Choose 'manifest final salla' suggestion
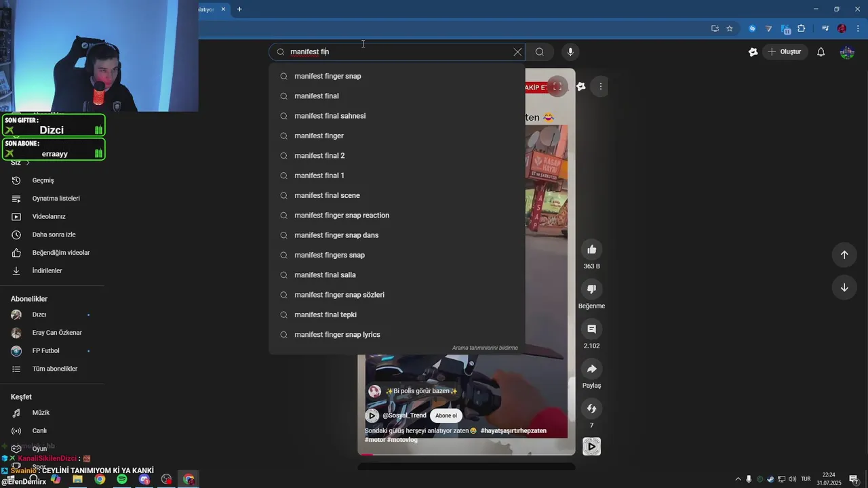This screenshot has width=868, height=488. point(397,275)
